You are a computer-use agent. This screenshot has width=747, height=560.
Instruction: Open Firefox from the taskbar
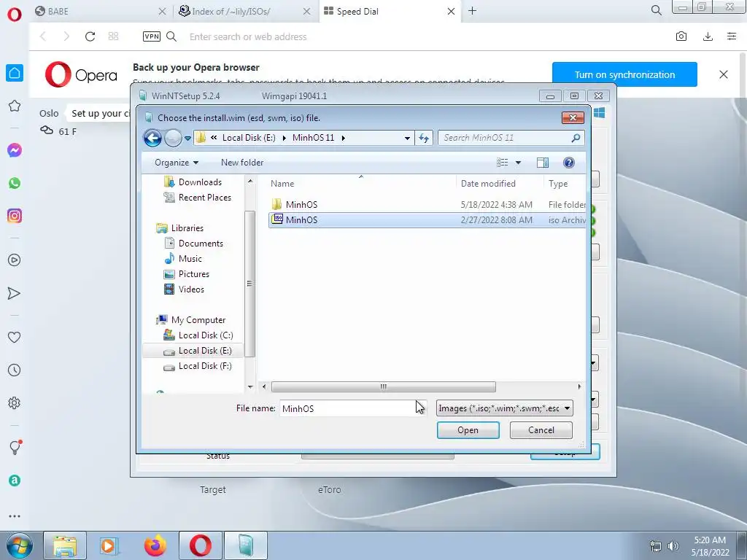(x=155, y=545)
